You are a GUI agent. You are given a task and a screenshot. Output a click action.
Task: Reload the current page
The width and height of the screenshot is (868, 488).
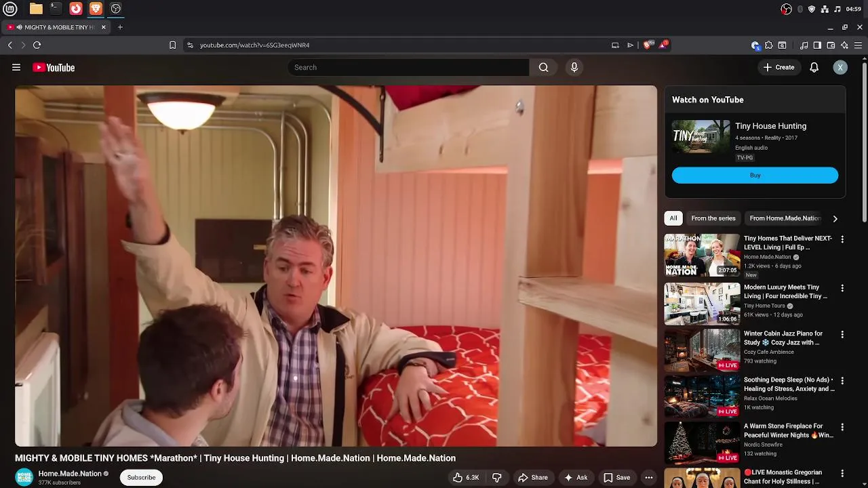click(x=37, y=45)
